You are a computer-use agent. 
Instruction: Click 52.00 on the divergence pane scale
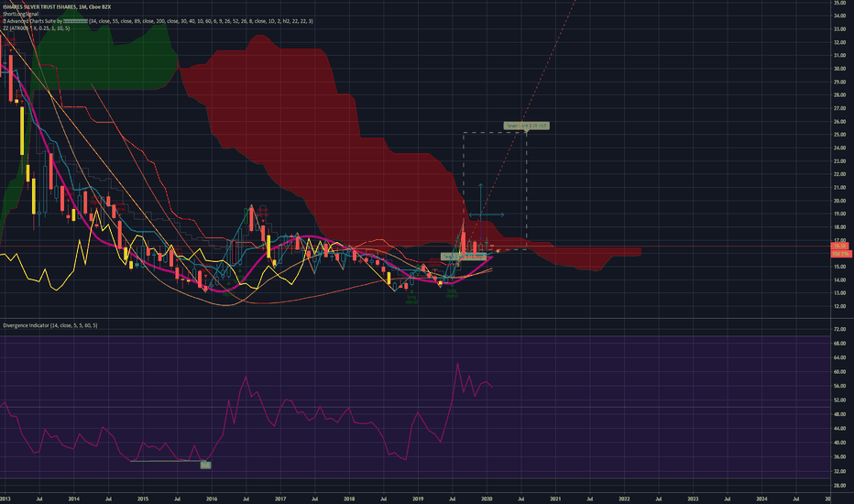839,400
